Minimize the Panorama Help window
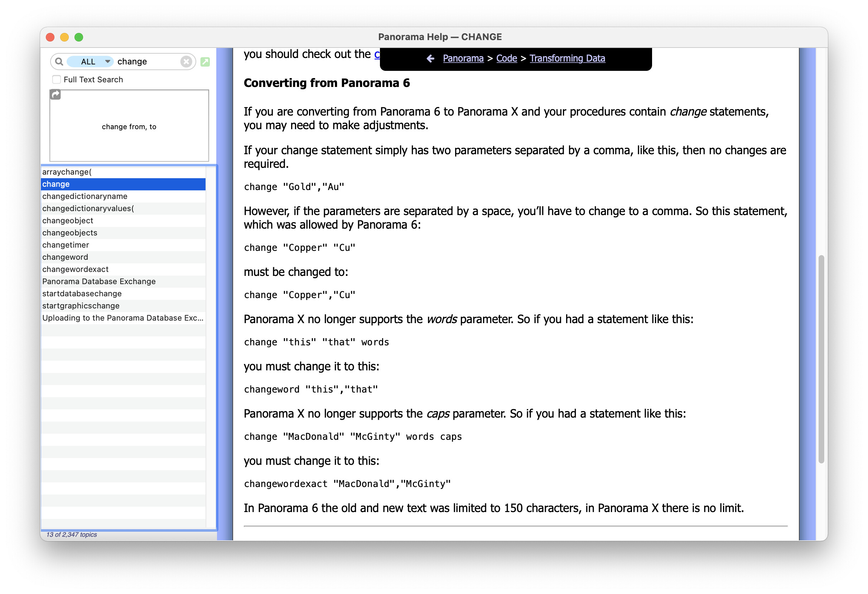 [64, 37]
